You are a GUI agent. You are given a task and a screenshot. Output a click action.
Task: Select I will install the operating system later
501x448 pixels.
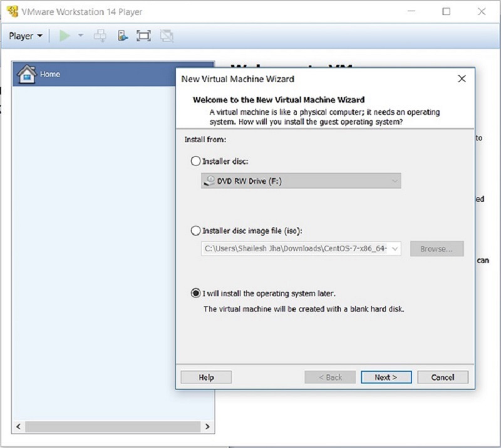[x=195, y=293]
